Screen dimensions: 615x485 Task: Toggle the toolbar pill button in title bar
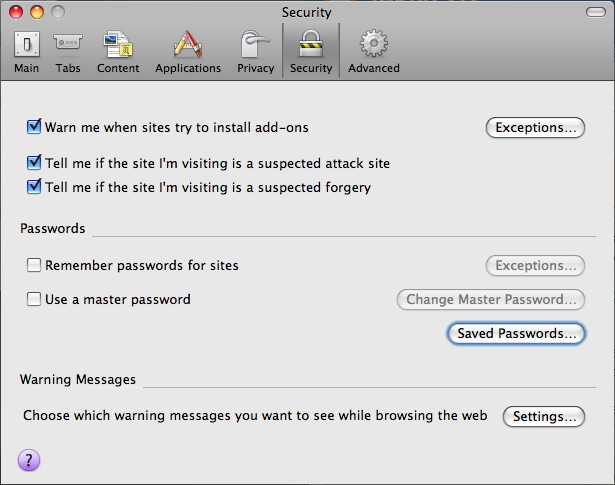[x=596, y=13]
